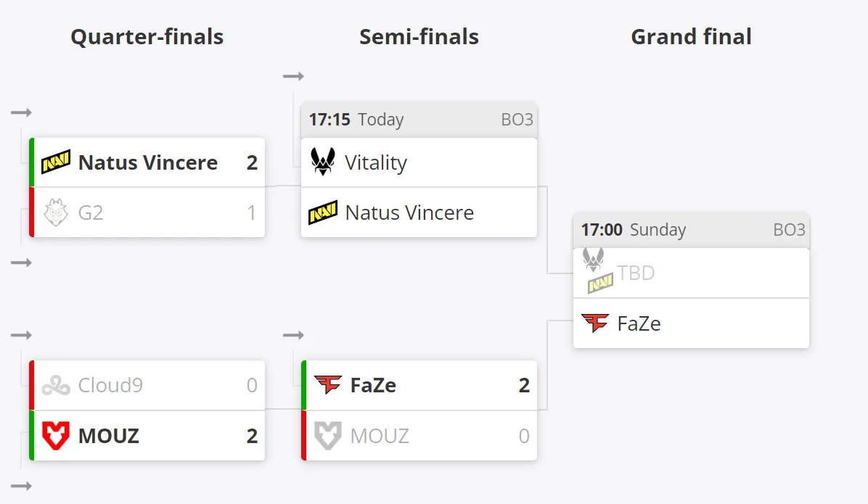This screenshot has height=504, width=868.
Task: Open Cloud9 team row in quarter-finals
Action: [147, 385]
